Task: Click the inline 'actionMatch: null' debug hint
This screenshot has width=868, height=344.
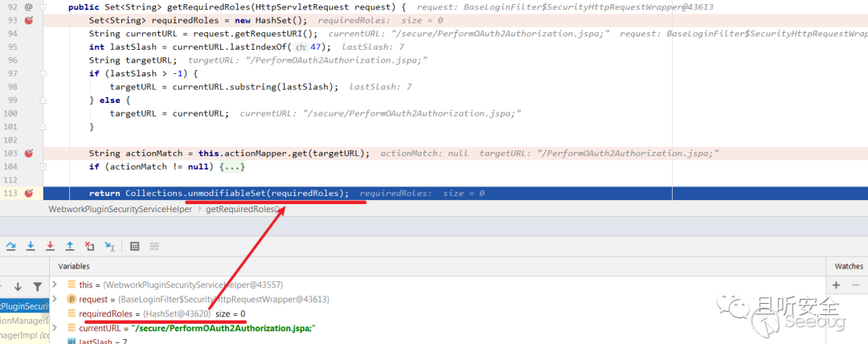Action: [x=424, y=154]
